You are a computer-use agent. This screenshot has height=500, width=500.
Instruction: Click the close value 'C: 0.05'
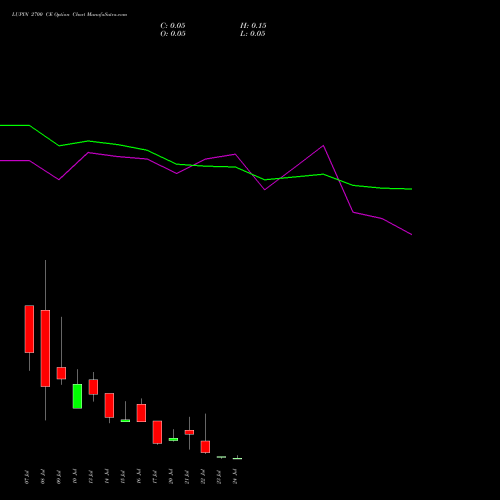click(173, 26)
